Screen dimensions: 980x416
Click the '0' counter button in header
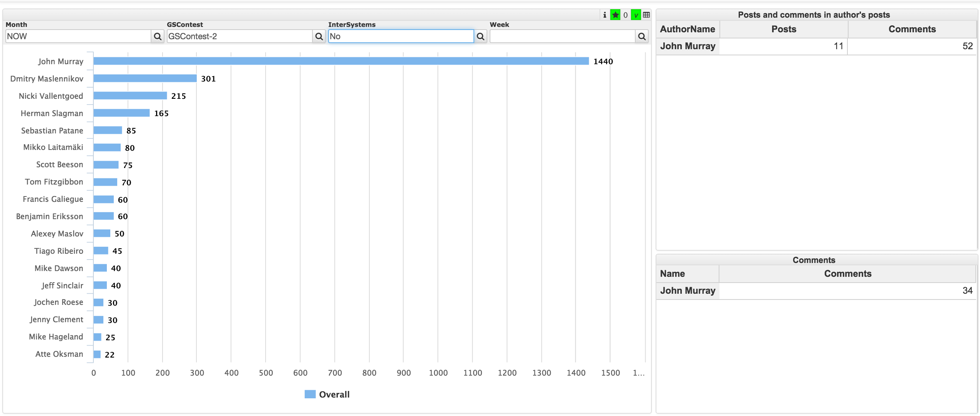(x=626, y=15)
